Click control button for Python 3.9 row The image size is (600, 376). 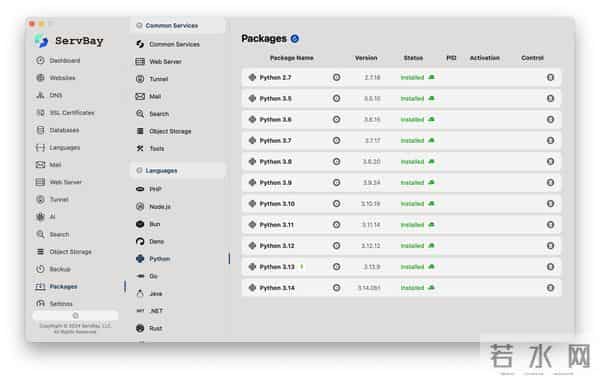click(550, 182)
